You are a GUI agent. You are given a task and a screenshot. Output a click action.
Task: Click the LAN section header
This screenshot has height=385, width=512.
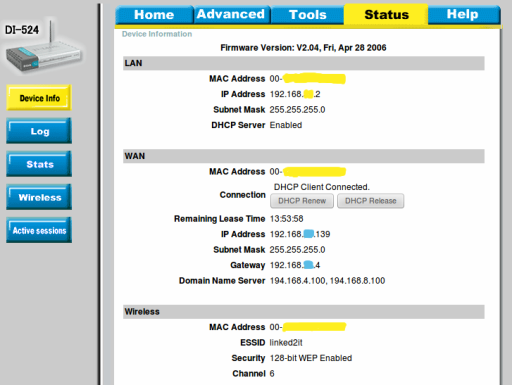[x=304, y=63]
